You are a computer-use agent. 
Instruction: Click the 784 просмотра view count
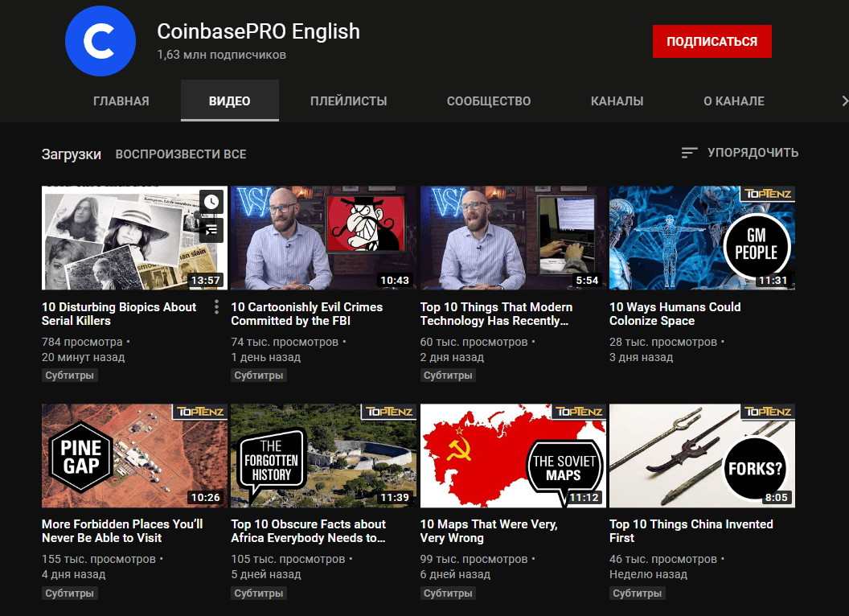[x=82, y=342]
